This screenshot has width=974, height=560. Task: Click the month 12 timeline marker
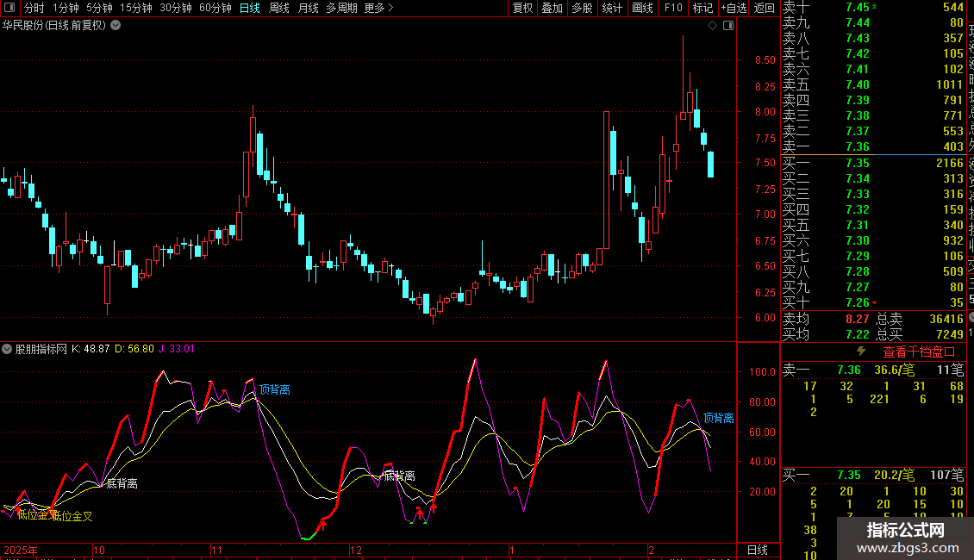click(x=355, y=550)
